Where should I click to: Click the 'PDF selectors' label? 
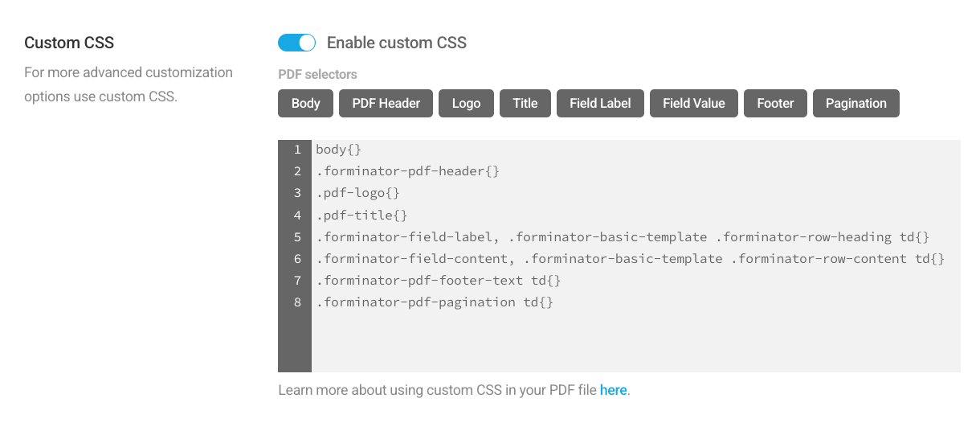coord(317,74)
